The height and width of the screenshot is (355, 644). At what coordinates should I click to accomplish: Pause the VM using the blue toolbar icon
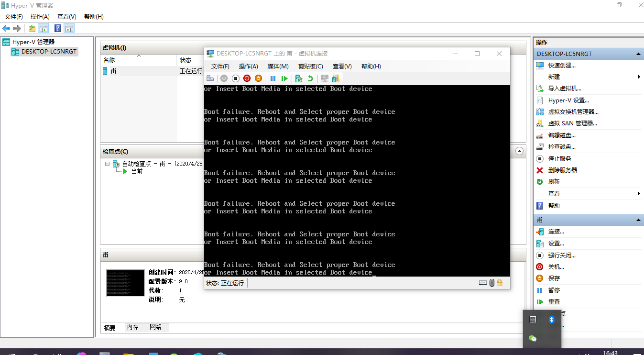pyautogui.click(x=273, y=78)
